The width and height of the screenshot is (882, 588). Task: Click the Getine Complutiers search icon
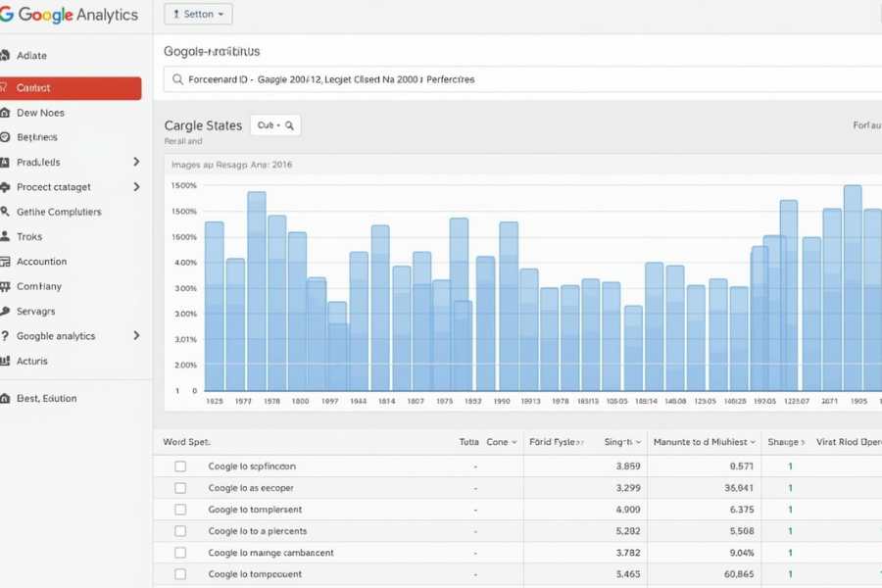pos(5,212)
